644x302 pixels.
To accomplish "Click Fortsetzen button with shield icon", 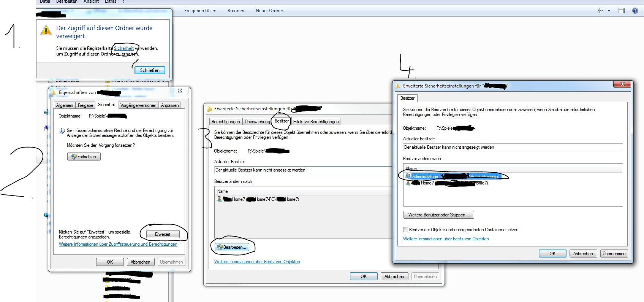I will tap(84, 157).
